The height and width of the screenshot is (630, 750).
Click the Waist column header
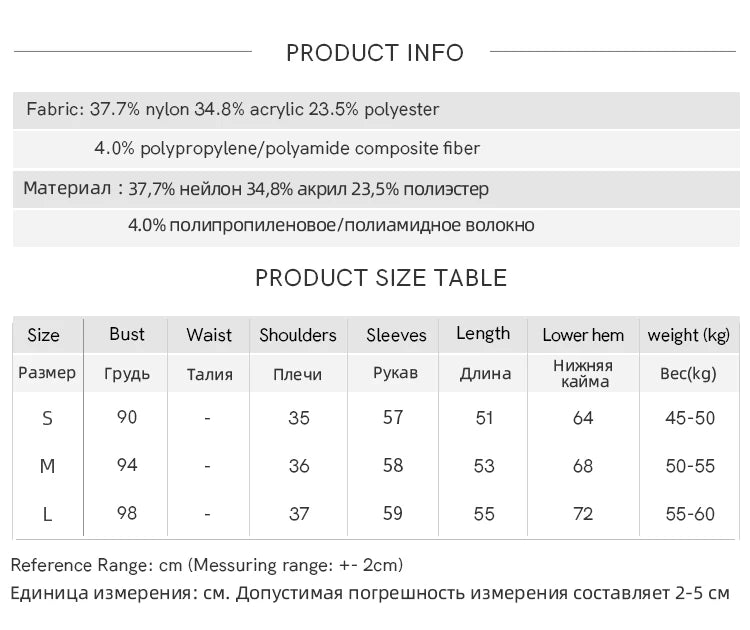[209, 335]
